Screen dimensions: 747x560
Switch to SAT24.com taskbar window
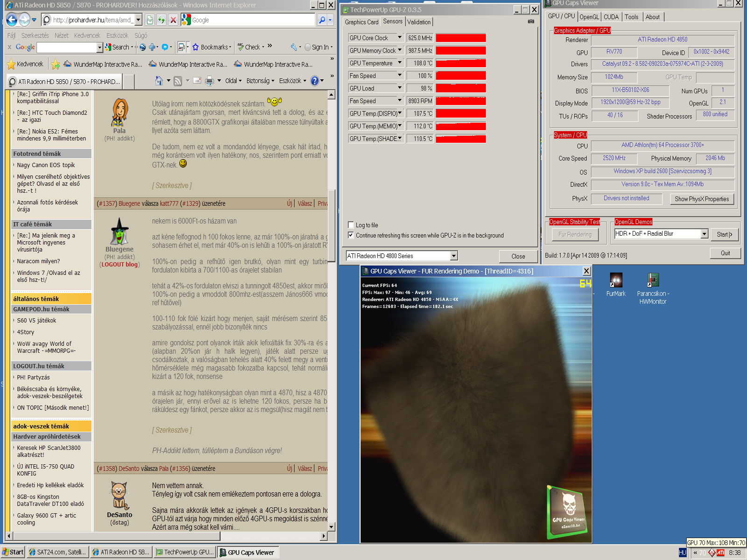click(x=57, y=552)
